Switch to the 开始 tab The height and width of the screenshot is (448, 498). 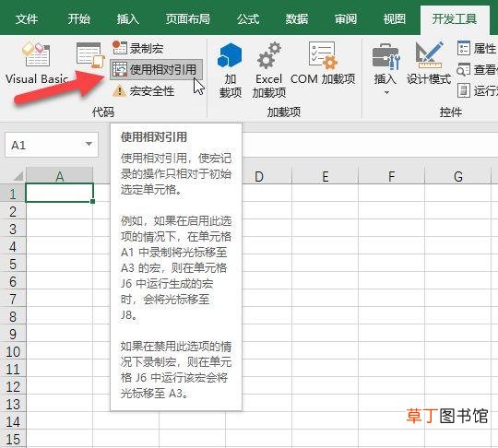click(78, 18)
